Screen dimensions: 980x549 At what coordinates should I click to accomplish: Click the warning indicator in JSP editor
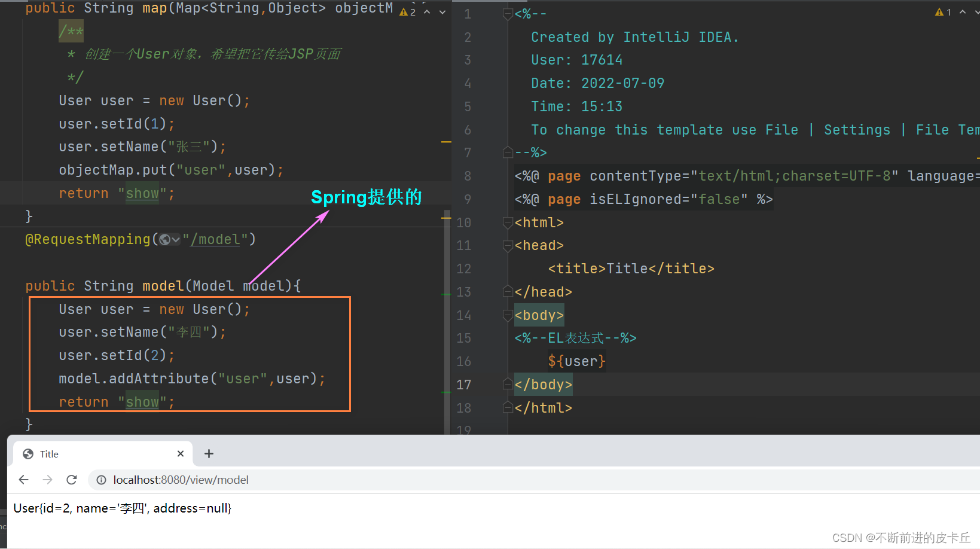point(943,12)
